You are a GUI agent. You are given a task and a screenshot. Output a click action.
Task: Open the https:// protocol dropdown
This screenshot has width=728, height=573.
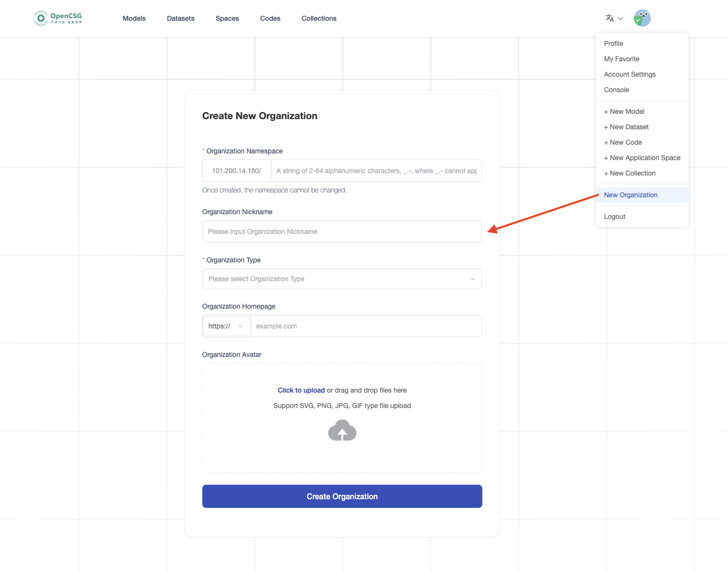tap(226, 326)
